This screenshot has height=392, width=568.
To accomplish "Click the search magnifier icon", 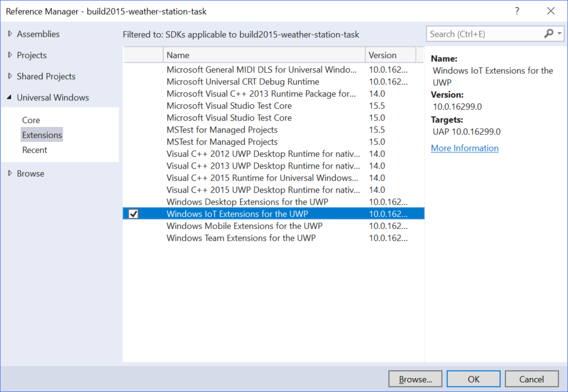I will click(x=549, y=34).
